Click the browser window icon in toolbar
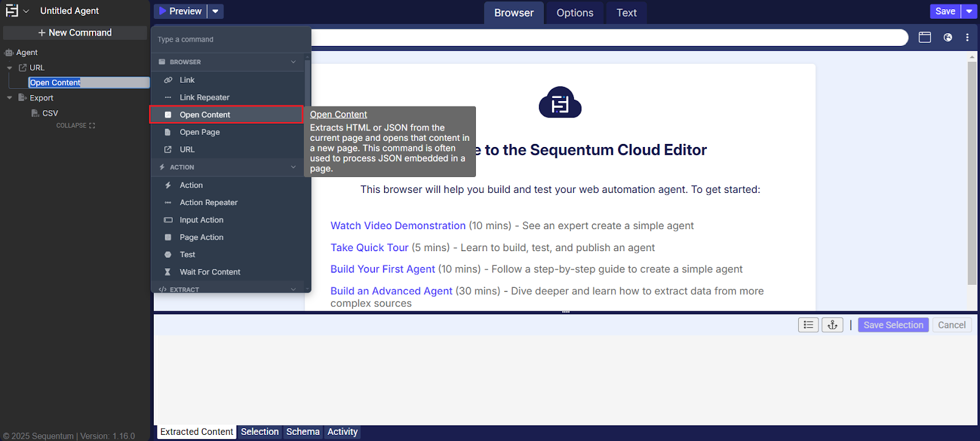The image size is (980, 441). point(925,37)
